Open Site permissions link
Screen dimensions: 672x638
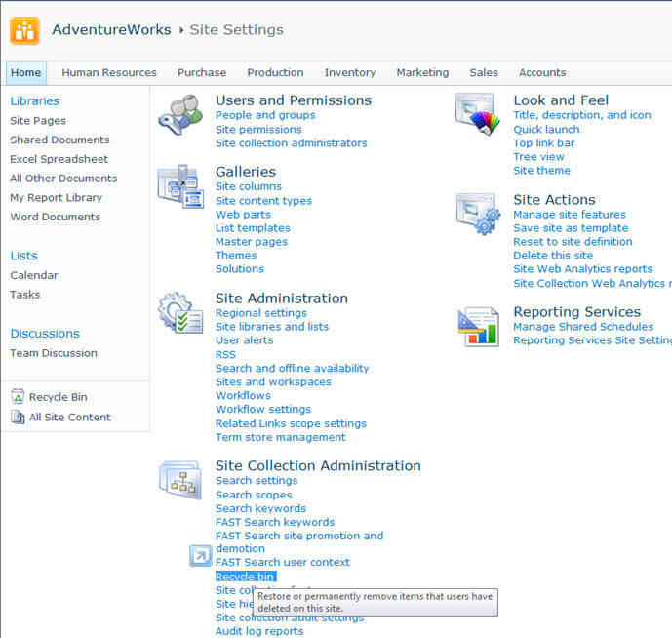tap(258, 130)
